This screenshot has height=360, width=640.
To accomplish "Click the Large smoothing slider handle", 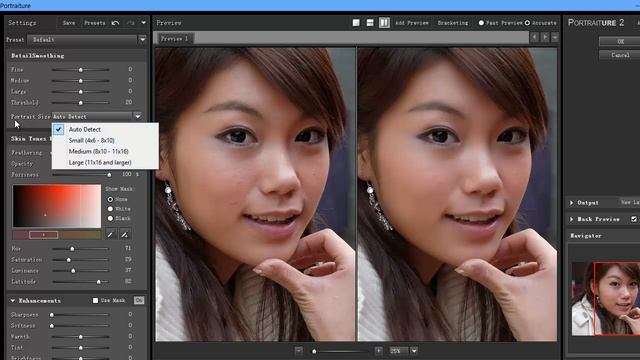I will (81, 92).
